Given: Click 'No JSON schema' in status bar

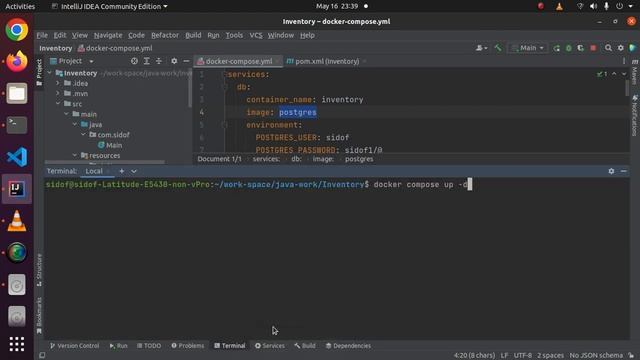Looking at the screenshot, I should pyautogui.click(x=596, y=355).
